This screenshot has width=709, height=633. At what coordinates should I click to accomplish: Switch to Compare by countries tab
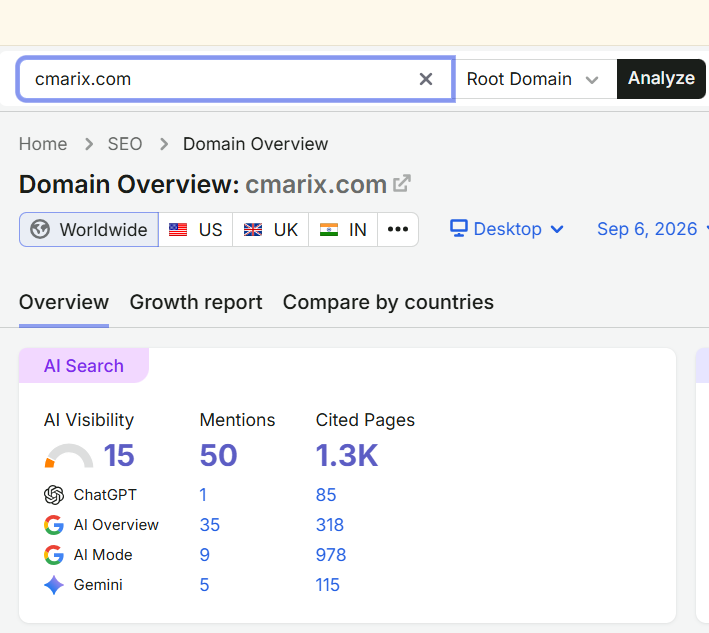pyautogui.click(x=388, y=302)
